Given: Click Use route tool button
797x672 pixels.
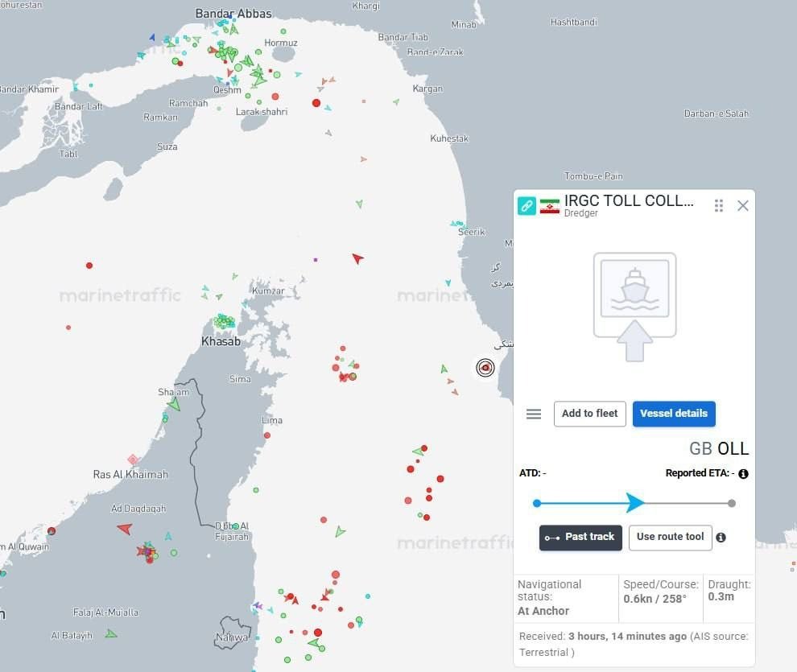Looking at the screenshot, I should coord(670,538).
